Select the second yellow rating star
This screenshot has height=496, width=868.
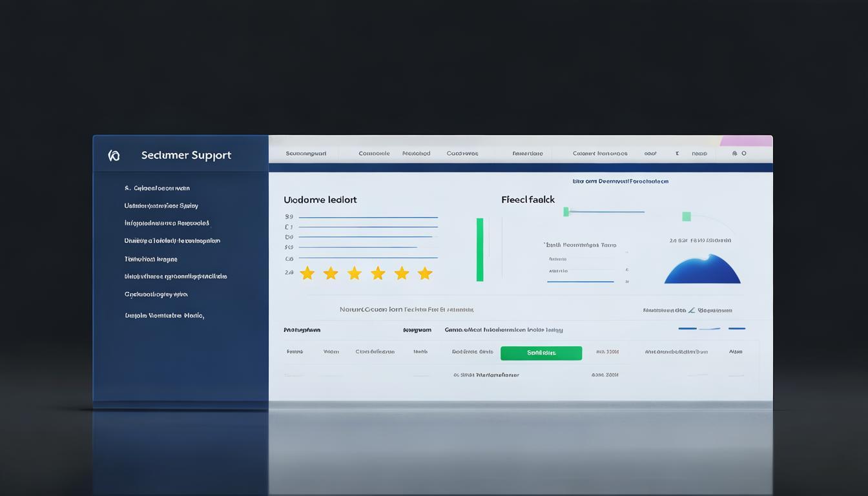point(331,273)
